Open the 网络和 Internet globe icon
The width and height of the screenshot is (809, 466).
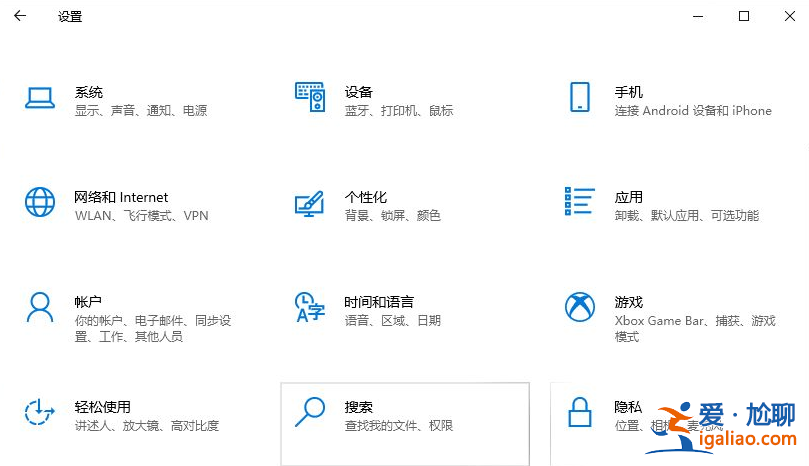pos(40,202)
